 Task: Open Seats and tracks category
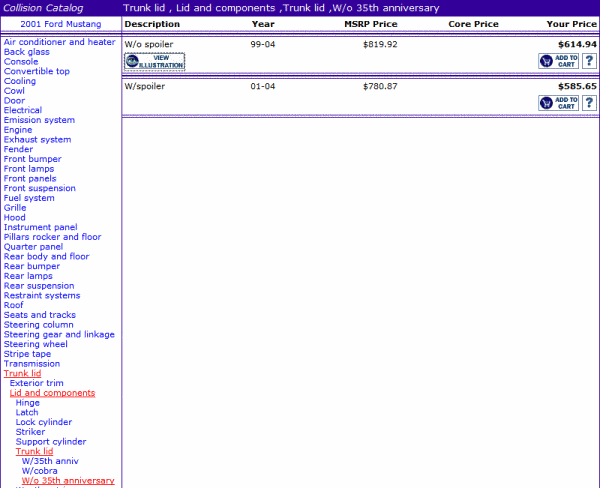tap(40, 315)
